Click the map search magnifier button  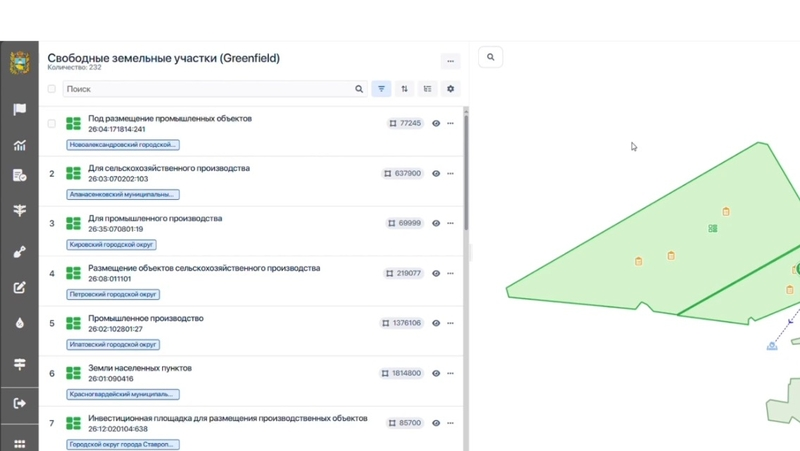(x=490, y=57)
